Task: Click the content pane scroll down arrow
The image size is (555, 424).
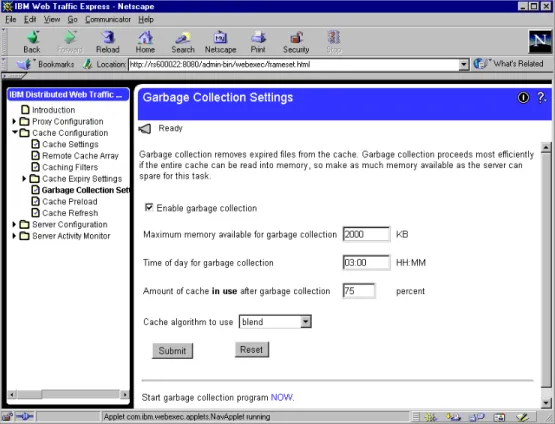Action: coord(546,402)
